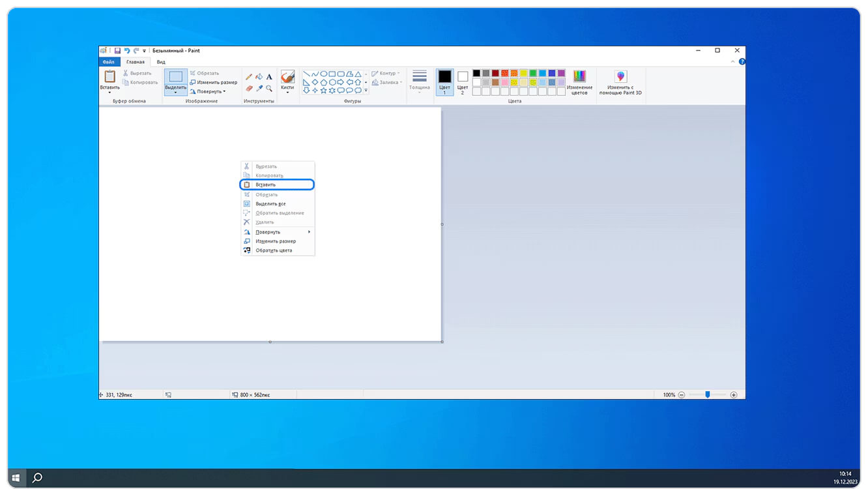Expand the Кисти brushes dropdown

(287, 92)
